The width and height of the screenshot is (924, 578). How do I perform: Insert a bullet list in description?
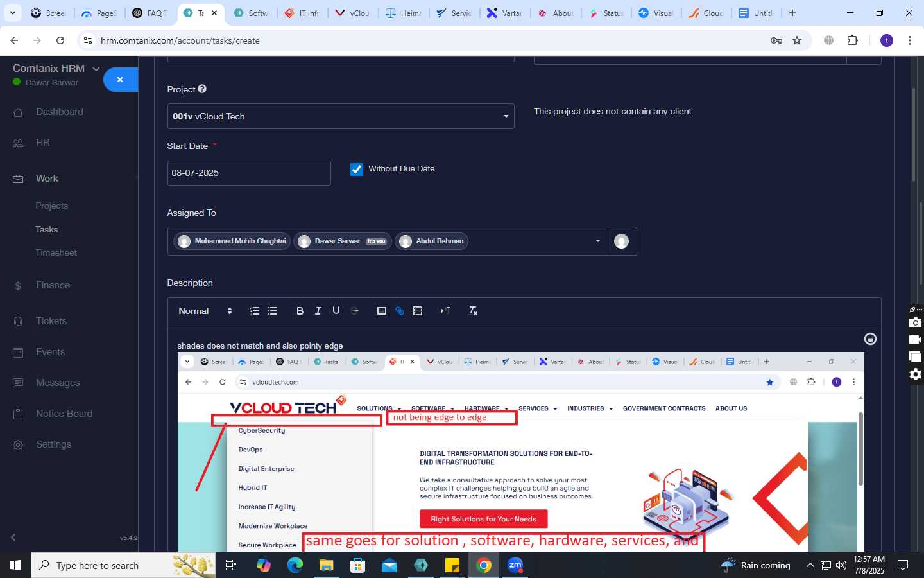273,311
